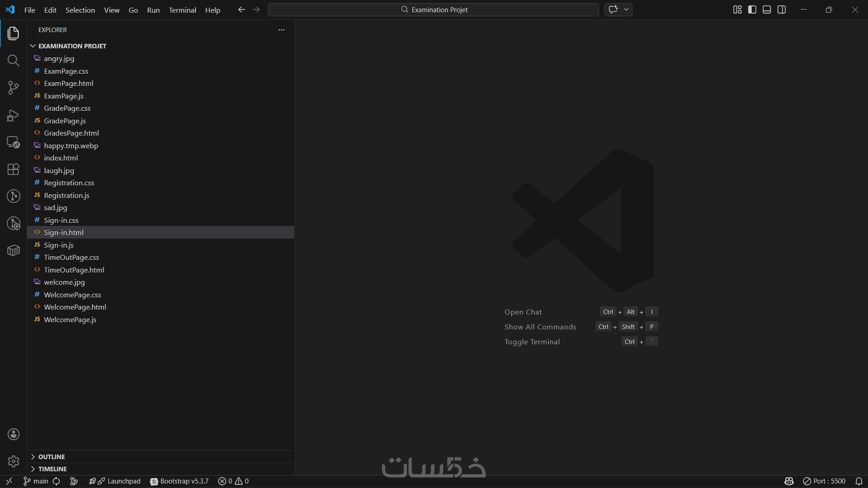Open the Extensions view
This screenshot has height=488, width=868.
pos(14,169)
